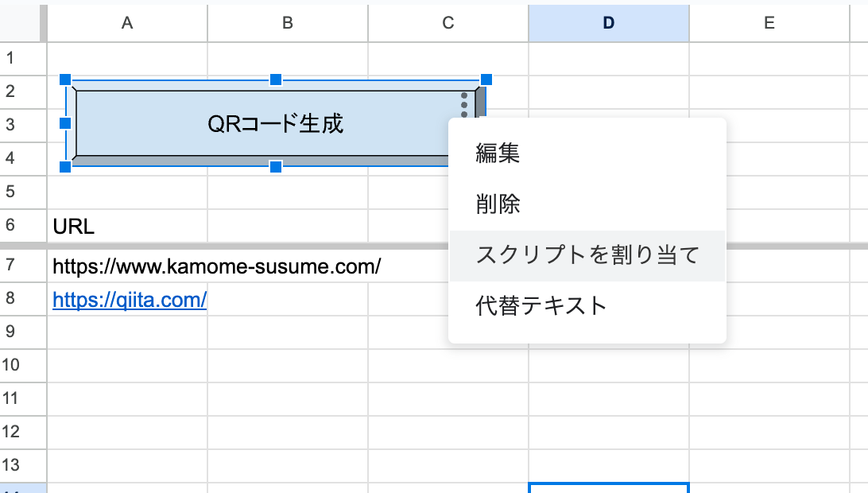The height and width of the screenshot is (493, 868).
Task: Select column E header
Action: point(769,22)
